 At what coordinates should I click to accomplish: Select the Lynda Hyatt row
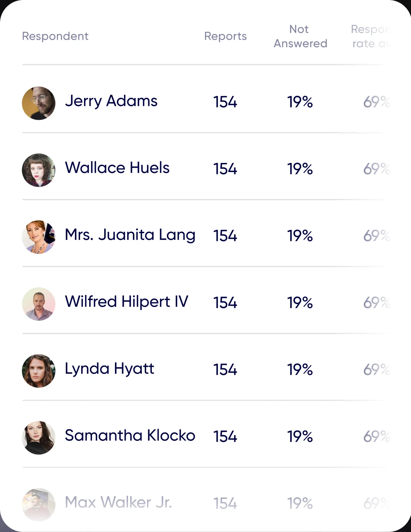pos(109,369)
